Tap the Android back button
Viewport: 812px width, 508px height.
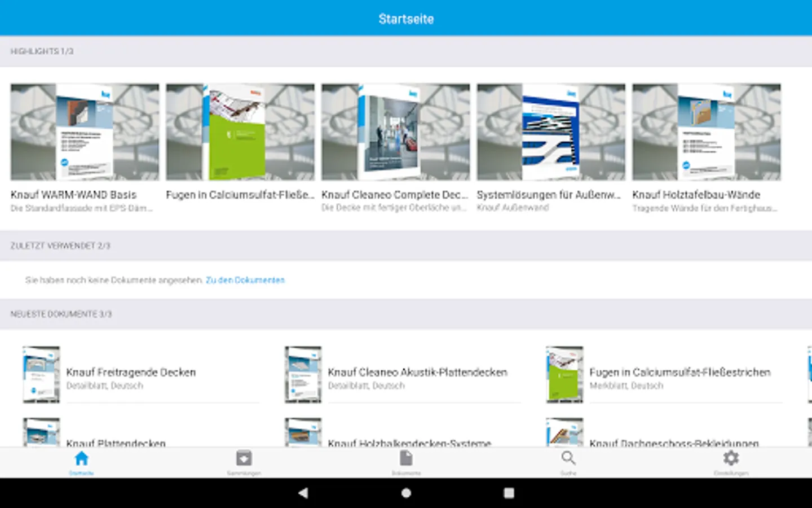pos(303,493)
